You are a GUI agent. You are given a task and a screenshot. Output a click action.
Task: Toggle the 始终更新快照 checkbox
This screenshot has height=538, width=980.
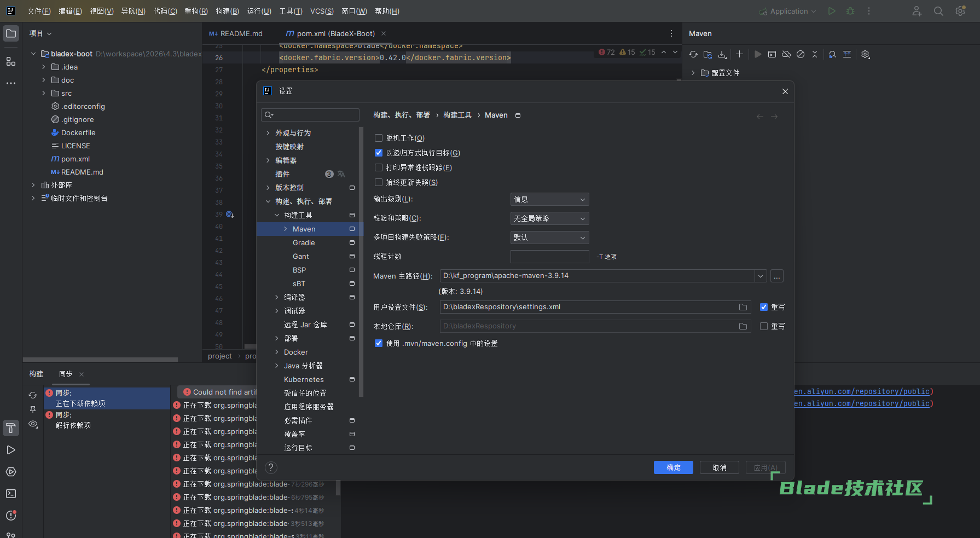click(379, 183)
